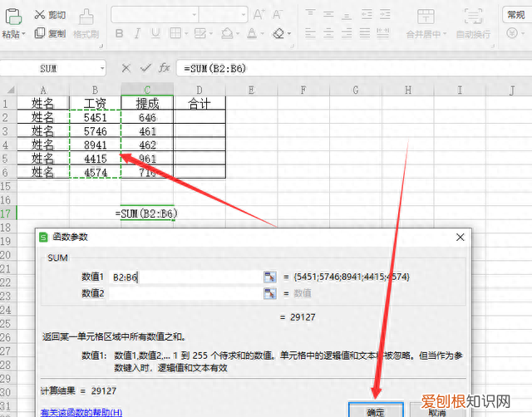This screenshot has width=532, height=417.
Task: Open the font name dropdown
Action: pyautogui.click(x=195, y=15)
